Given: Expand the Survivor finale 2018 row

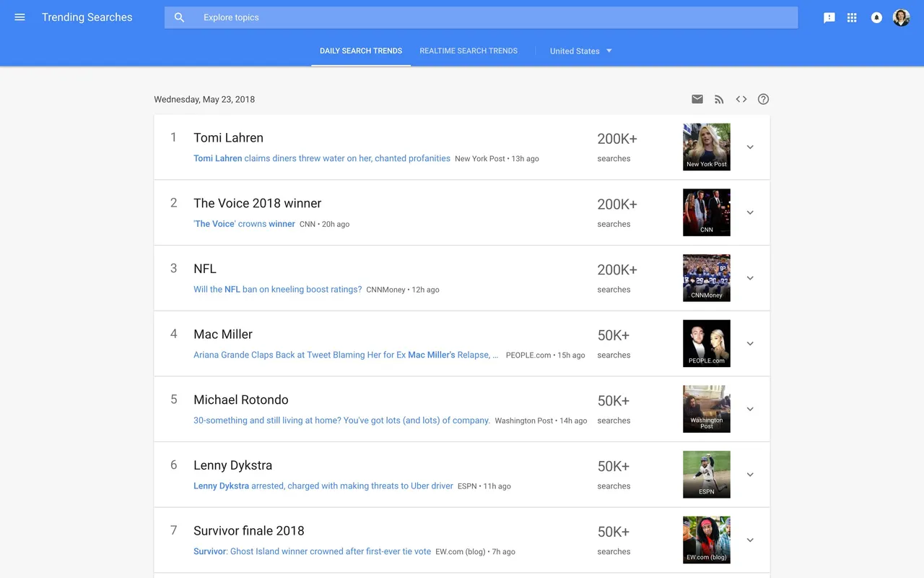Looking at the screenshot, I should 750,540.
